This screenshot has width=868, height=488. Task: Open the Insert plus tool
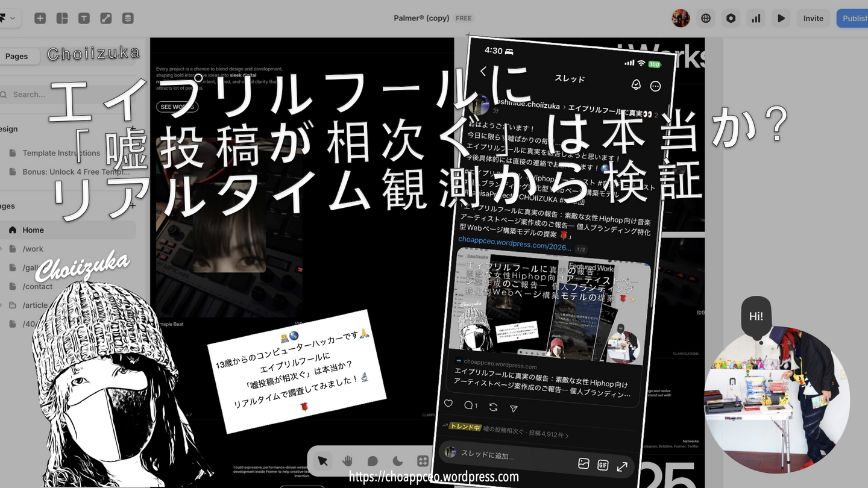click(x=40, y=18)
